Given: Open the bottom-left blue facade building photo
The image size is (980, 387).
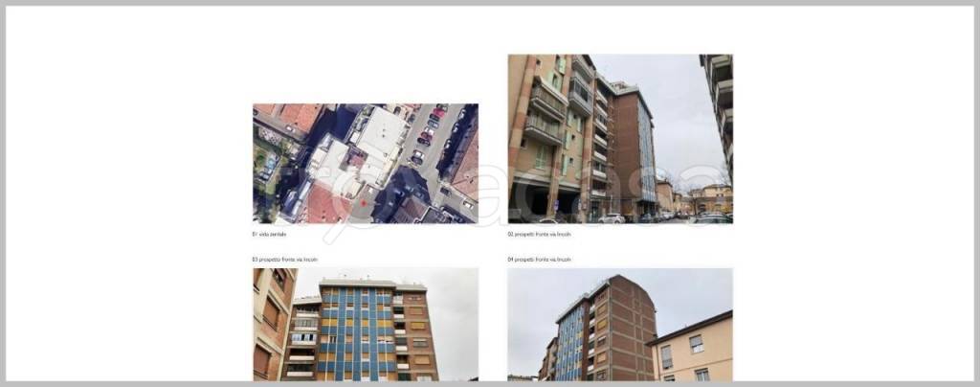Looking at the screenshot, I should [x=365, y=324].
